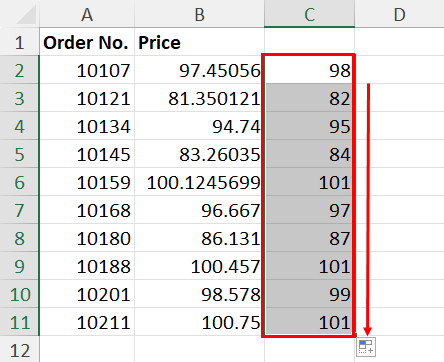444x362 pixels.
Task: Click price cell 96.667
Action: 199,210
